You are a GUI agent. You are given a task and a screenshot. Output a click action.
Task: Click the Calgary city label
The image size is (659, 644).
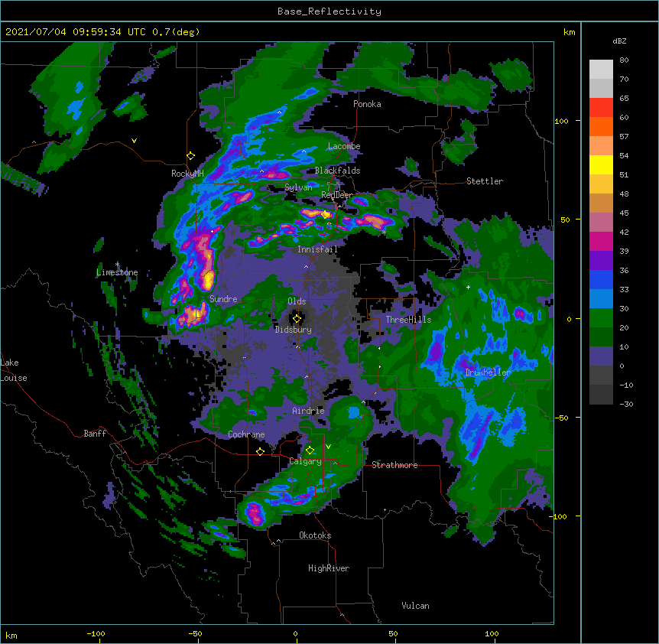pyautogui.click(x=306, y=461)
